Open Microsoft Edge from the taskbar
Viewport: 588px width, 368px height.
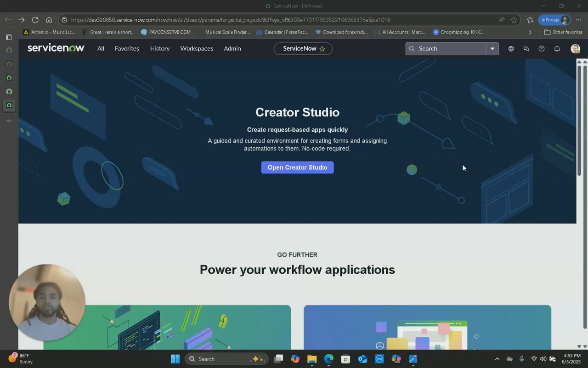(x=329, y=359)
